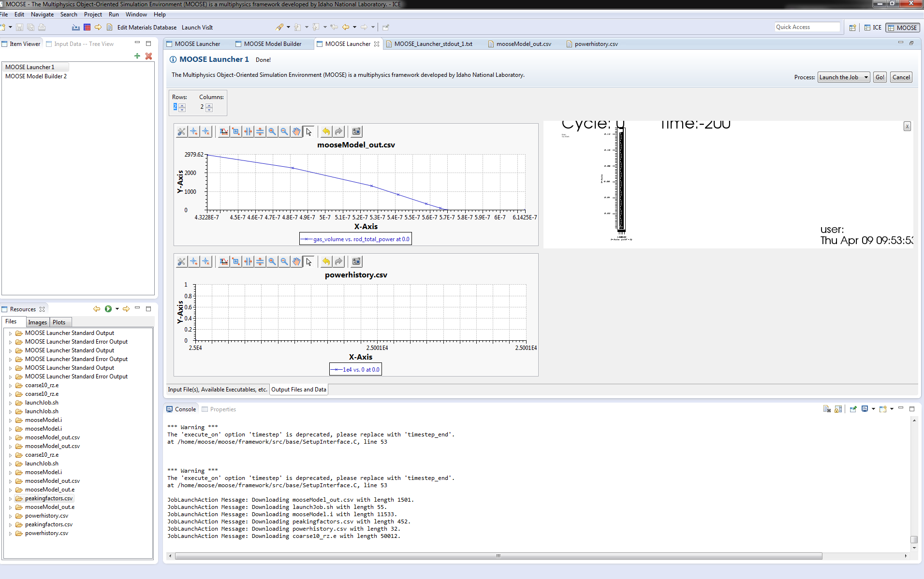Open configuration settings for powerhistory.csv plot
924x579 pixels.
(181, 261)
